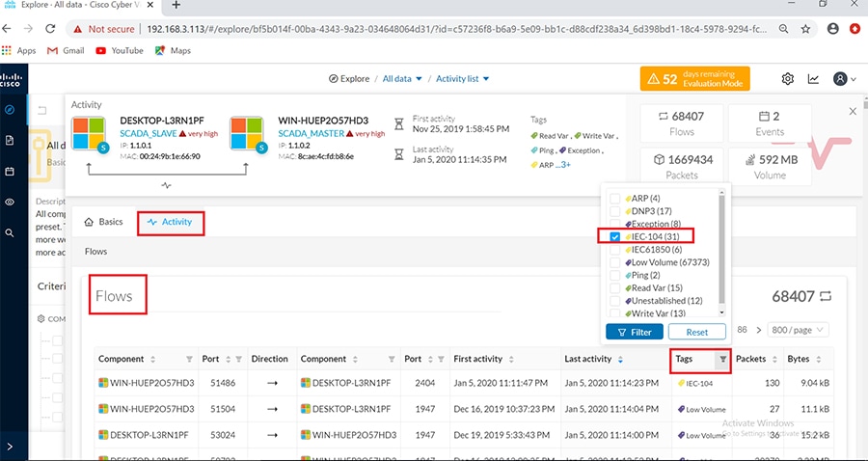Check the IEC61850 (6) tag checkbox
This screenshot has width=868, height=461.
615,250
